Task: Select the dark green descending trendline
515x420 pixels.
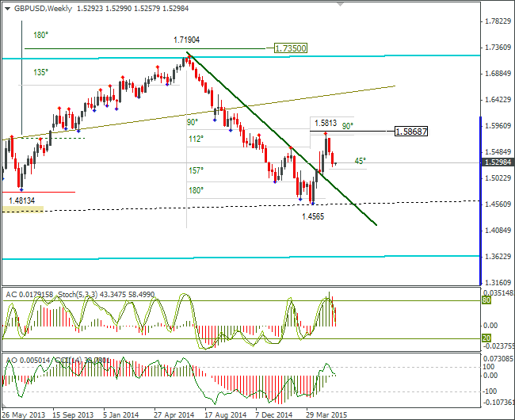Action: pos(281,138)
